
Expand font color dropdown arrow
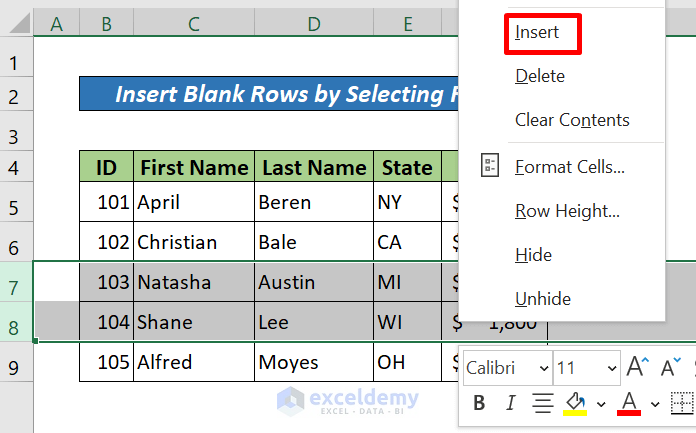click(x=655, y=404)
